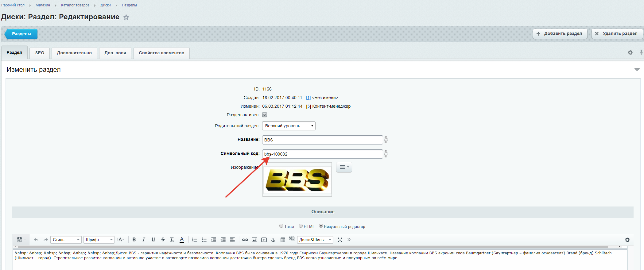The image size is (644, 270).
Task: Click into description text area
Action: click(x=319, y=260)
